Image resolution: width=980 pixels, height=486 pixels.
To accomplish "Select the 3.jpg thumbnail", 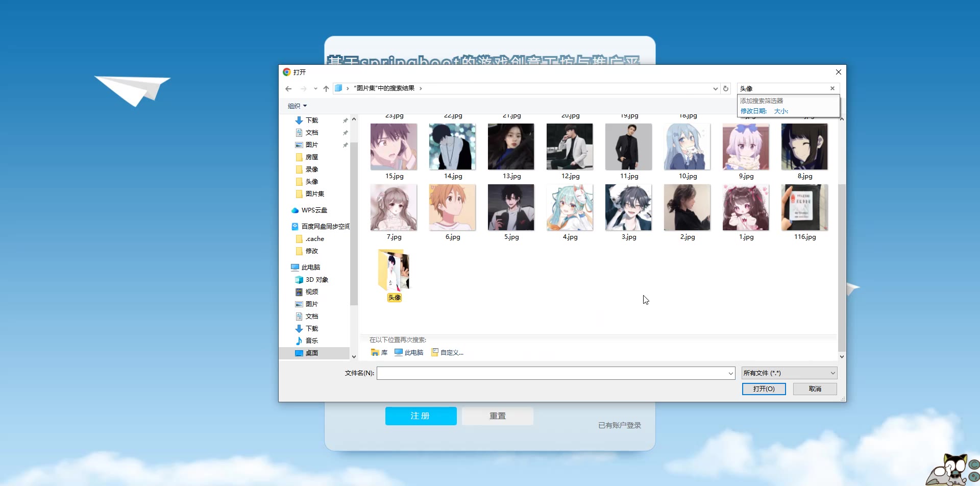I will click(x=628, y=207).
